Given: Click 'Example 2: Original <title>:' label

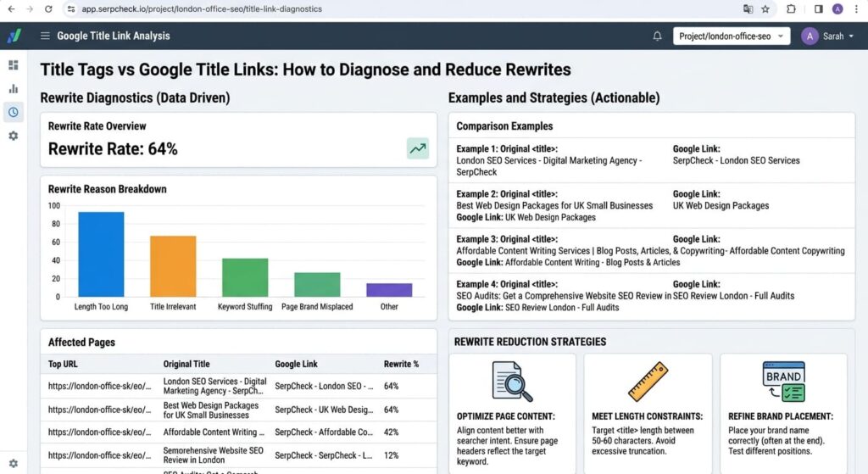Looking at the screenshot, I should tap(507, 194).
